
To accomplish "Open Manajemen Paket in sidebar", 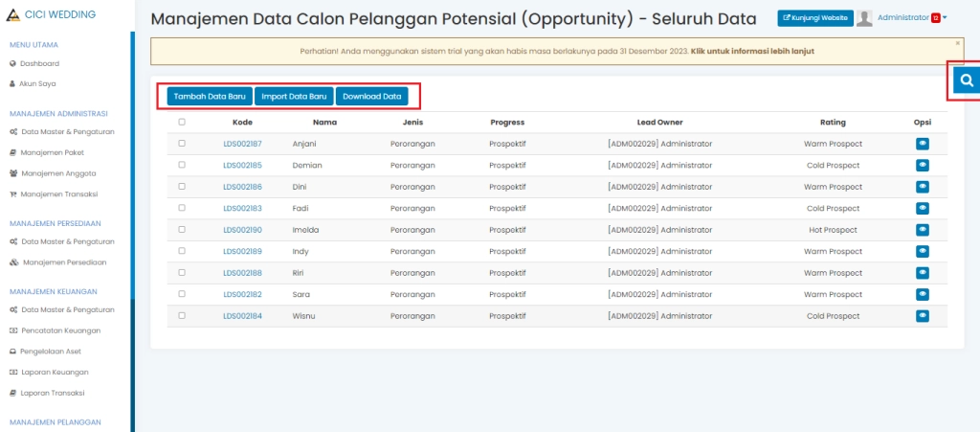I will [x=47, y=152].
